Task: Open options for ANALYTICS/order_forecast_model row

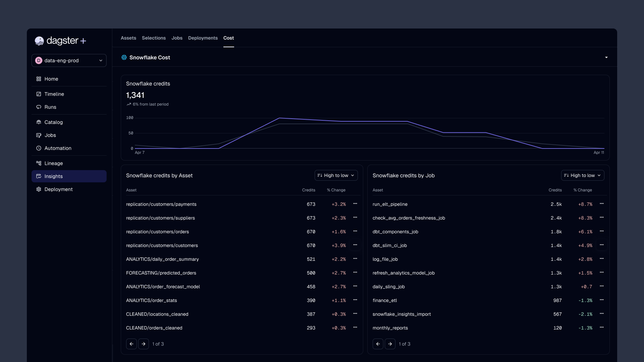Action: 355,286
